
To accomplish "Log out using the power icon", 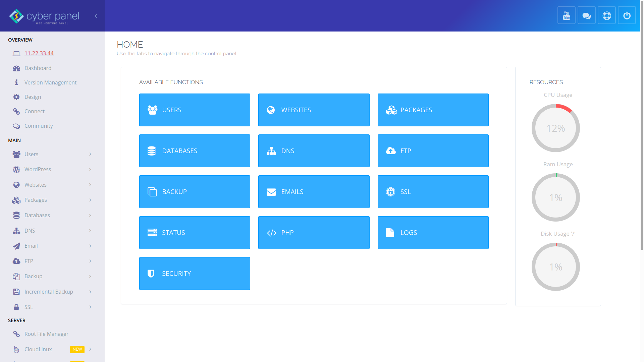I will click(x=627, y=15).
